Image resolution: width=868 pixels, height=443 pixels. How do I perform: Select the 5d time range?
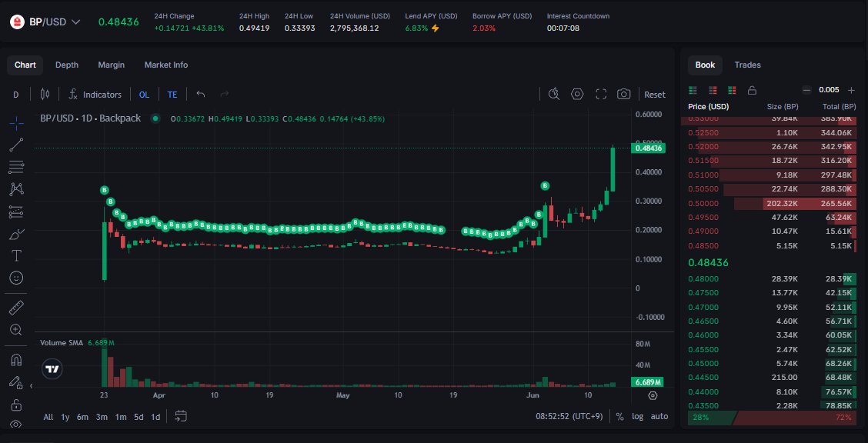[139, 416]
